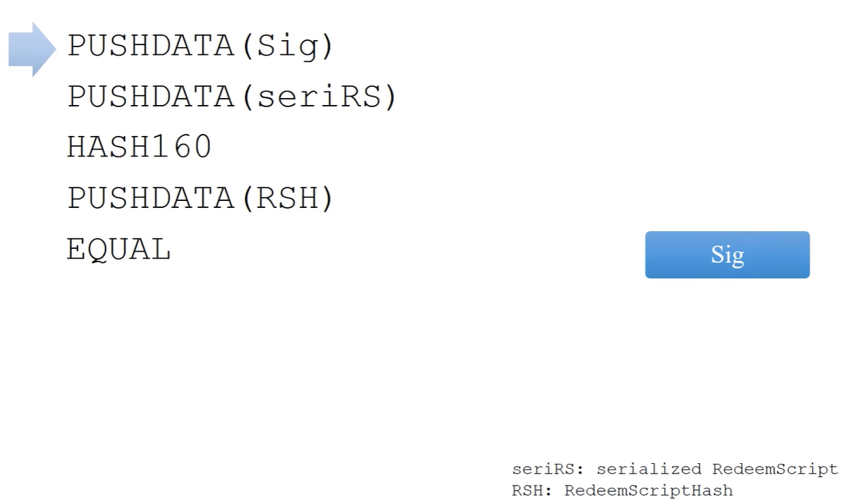Click PUSHDATA word on the first line
This screenshot has height=504, width=846.
(150, 46)
